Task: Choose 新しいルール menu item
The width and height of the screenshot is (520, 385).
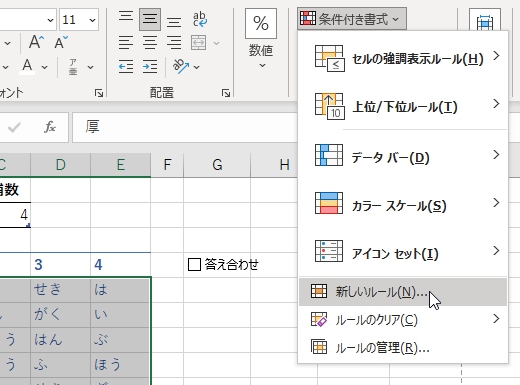Action: (403, 292)
